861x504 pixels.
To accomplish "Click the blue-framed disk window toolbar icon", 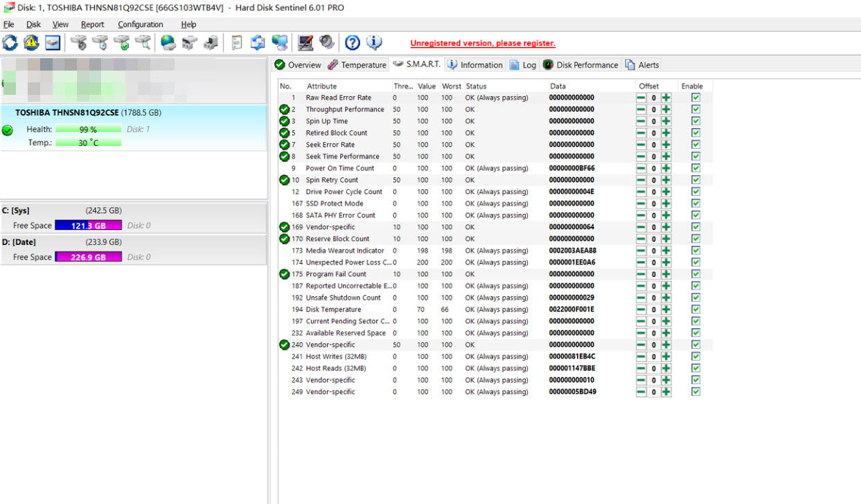I will click(53, 43).
